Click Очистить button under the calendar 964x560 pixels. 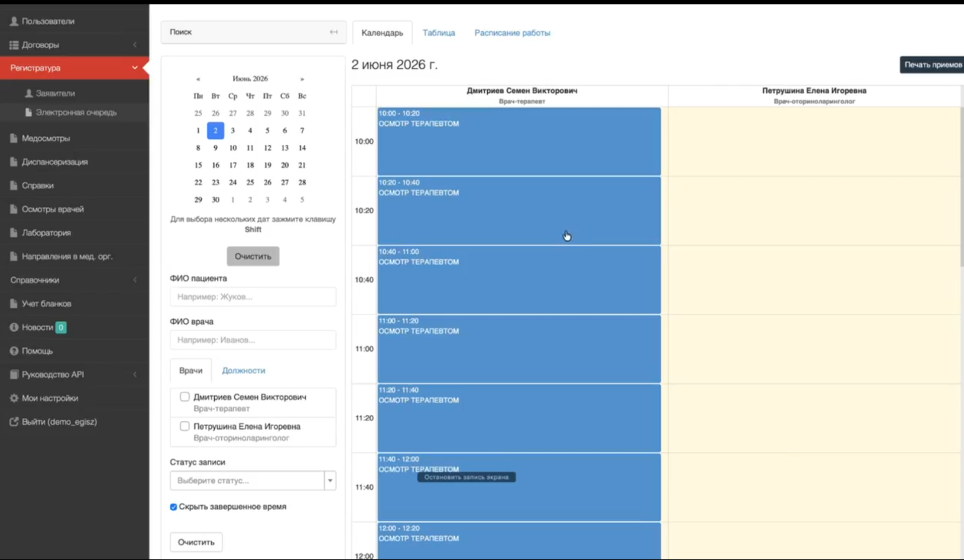[253, 256]
